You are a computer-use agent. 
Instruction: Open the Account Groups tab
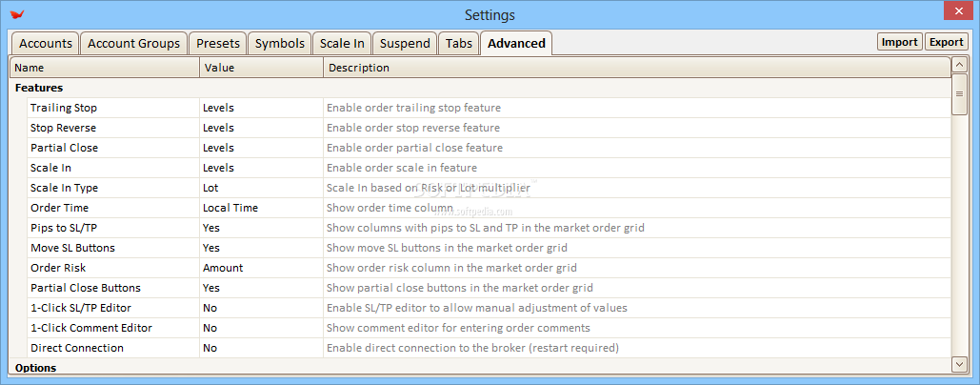tap(133, 43)
